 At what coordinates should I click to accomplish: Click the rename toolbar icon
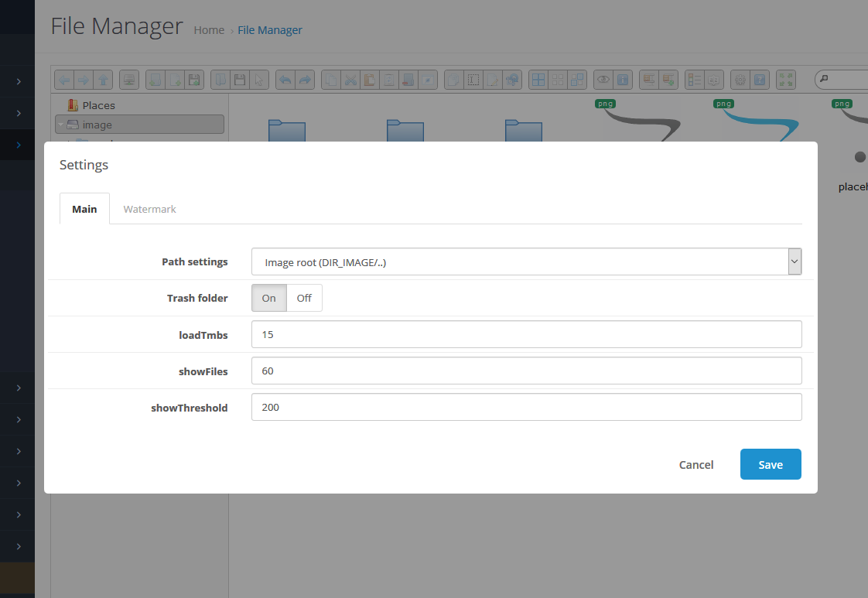coord(473,80)
